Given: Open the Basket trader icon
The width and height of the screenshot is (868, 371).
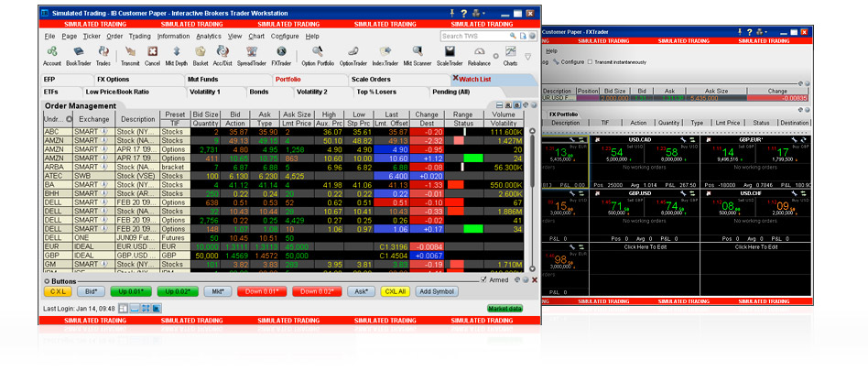Looking at the screenshot, I should coord(201,51).
